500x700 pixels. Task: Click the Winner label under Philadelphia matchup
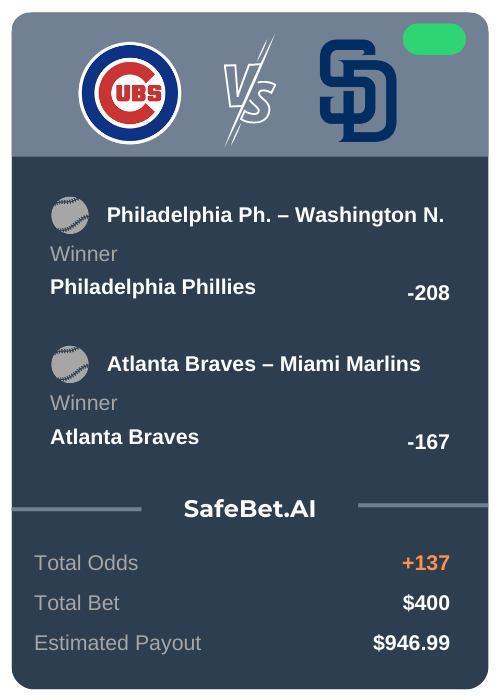83,254
